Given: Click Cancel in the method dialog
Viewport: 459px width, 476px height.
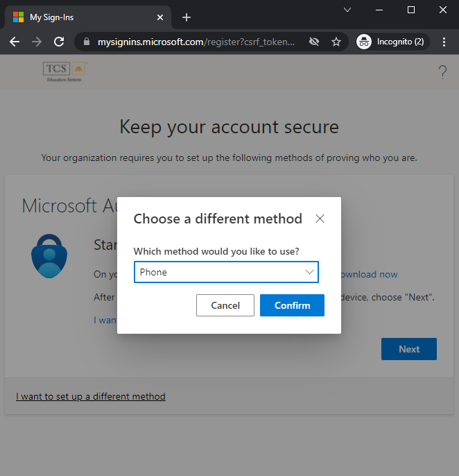Looking at the screenshot, I should point(225,305).
